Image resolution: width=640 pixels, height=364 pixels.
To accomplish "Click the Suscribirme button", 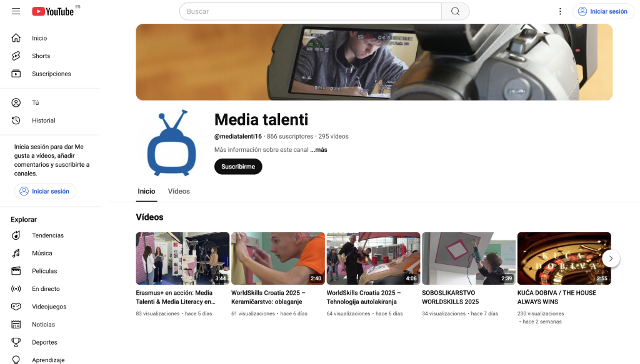I will point(238,167).
